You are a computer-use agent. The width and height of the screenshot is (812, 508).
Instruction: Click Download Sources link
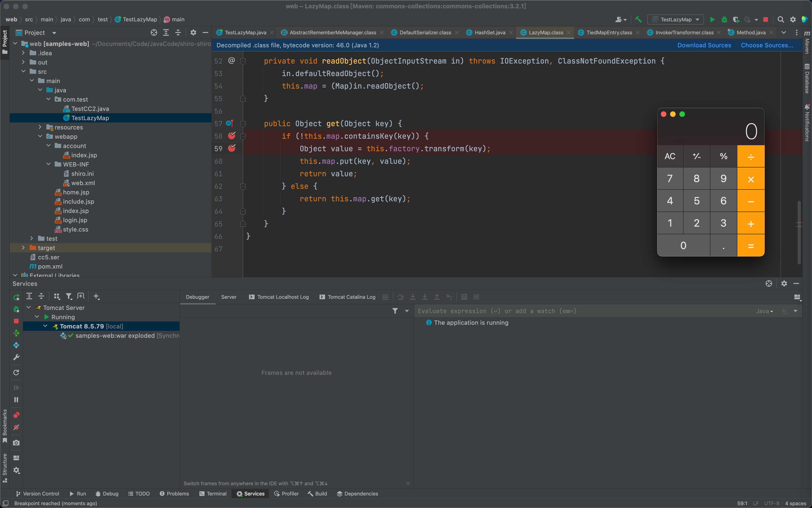tap(704, 45)
